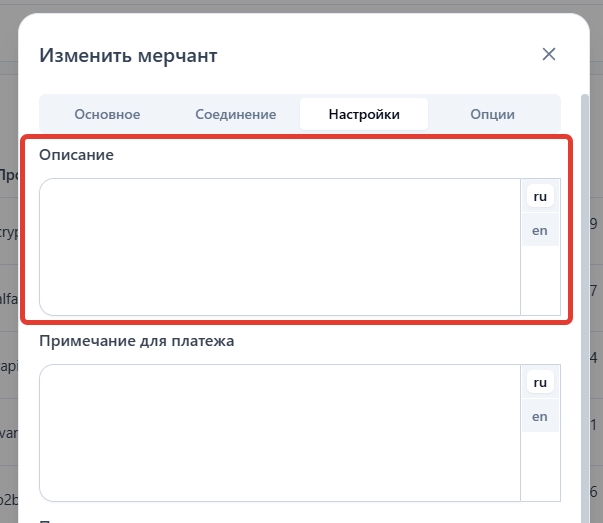Close the Изменить мерчант dialog
This screenshot has height=523, width=603.
tap(548, 54)
